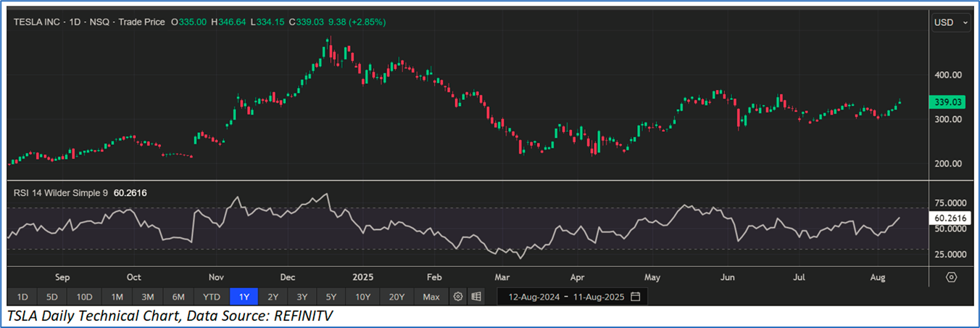Image resolution: width=980 pixels, height=328 pixels.
Task: Select the 5Y time range
Action: click(x=331, y=297)
